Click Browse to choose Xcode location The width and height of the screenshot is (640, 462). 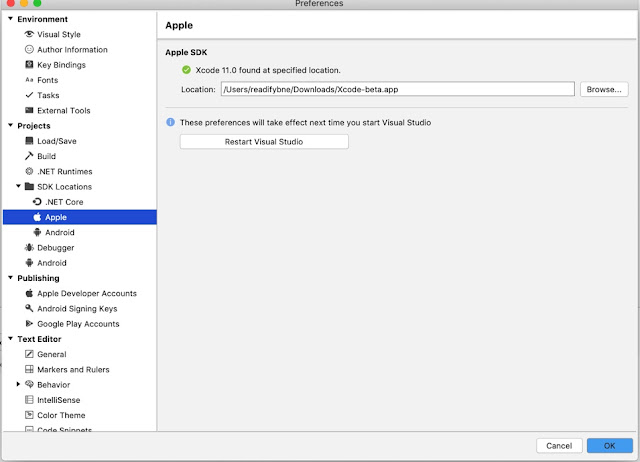coord(604,89)
